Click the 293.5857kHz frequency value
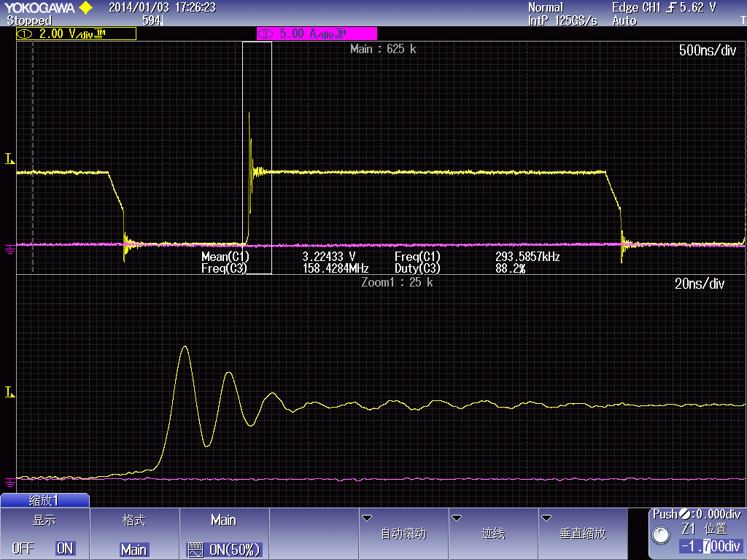This screenshot has width=747, height=560. (527, 257)
